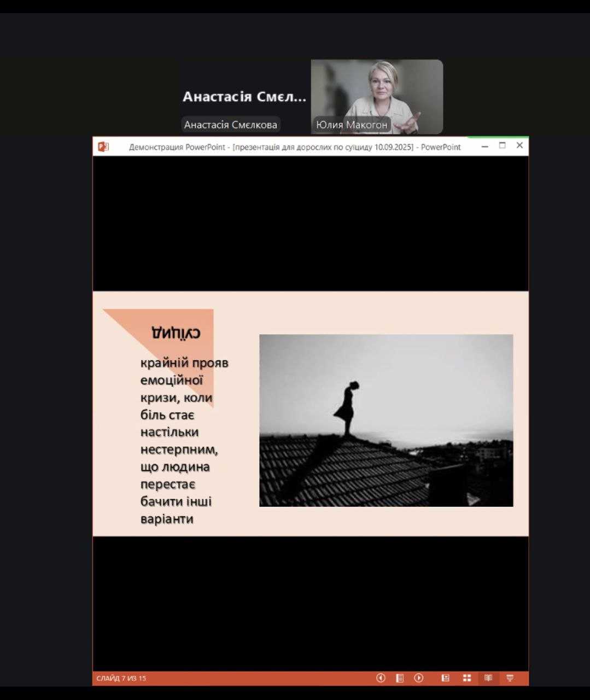Click the slide body text about емоційної кризи
The image size is (590, 700).
184,440
